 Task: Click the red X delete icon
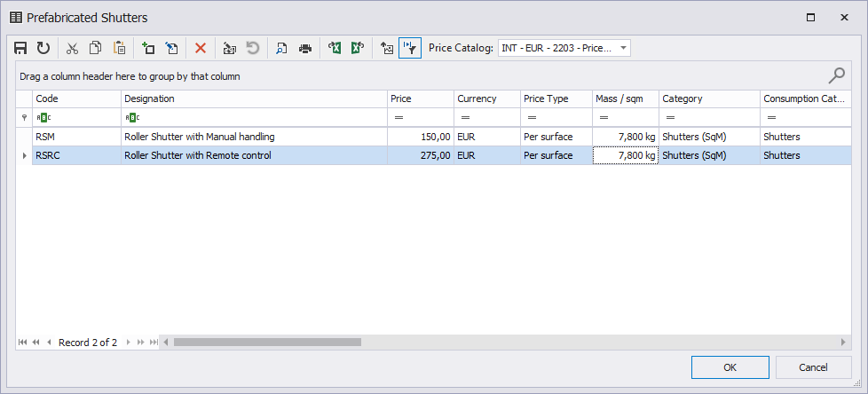point(201,48)
